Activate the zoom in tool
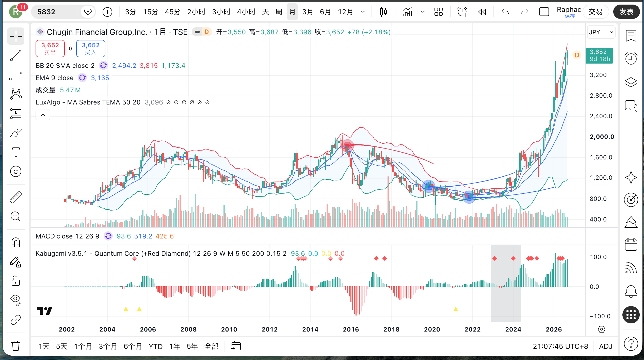The image size is (644, 360). point(16,216)
